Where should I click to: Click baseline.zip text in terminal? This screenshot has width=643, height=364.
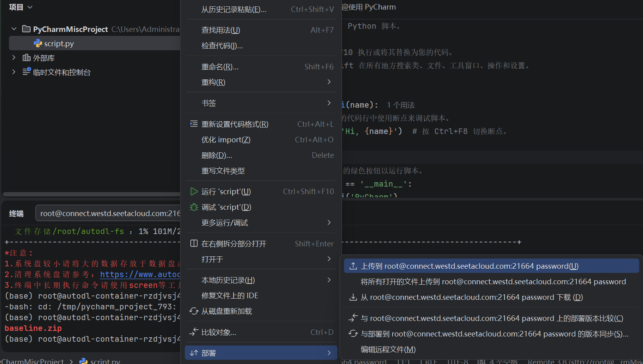(x=33, y=328)
